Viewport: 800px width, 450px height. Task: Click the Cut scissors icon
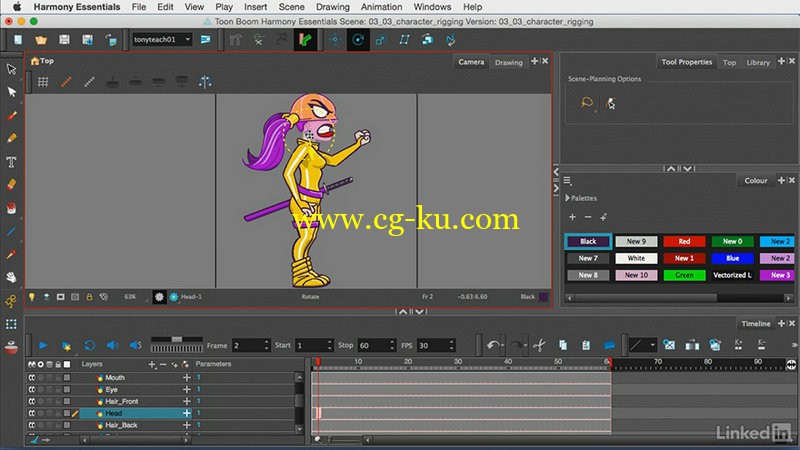pos(539,345)
